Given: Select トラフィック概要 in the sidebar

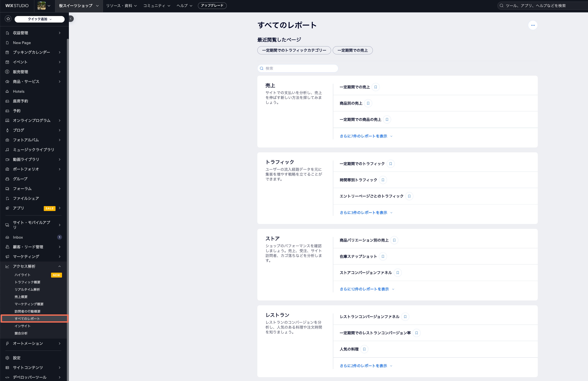Looking at the screenshot, I should [x=27, y=282].
